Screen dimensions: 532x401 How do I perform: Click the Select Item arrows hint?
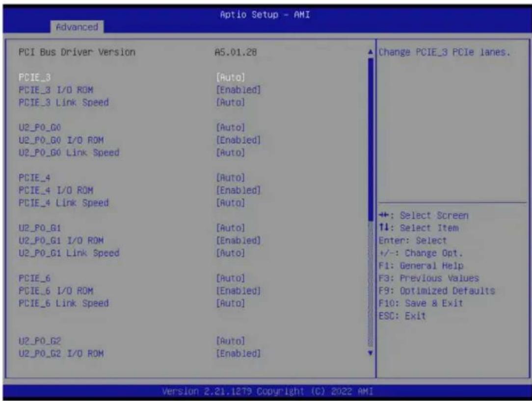tap(419, 228)
